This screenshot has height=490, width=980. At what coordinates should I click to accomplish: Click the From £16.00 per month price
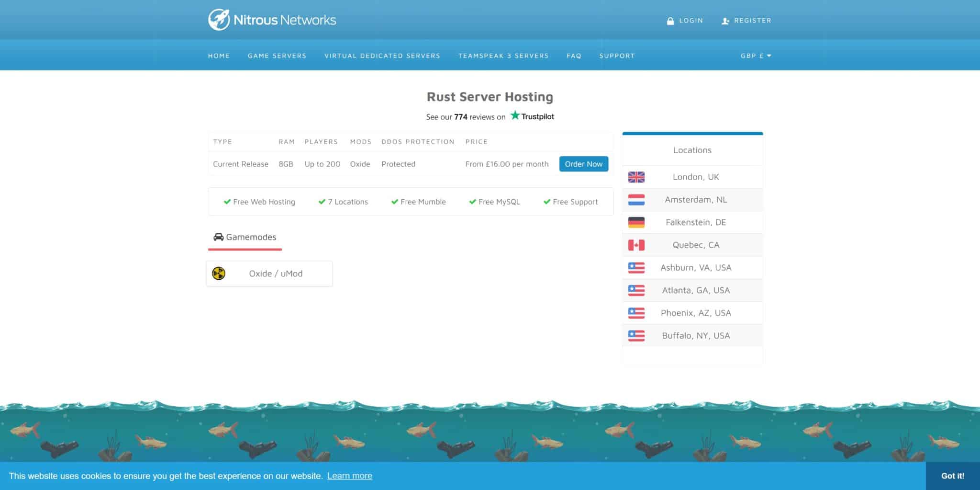pos(507,164)
